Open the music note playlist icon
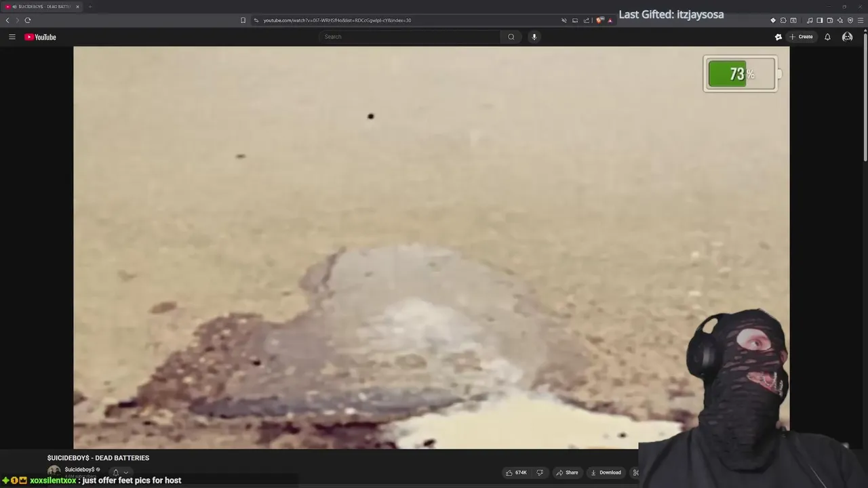 tap(810, 20)
